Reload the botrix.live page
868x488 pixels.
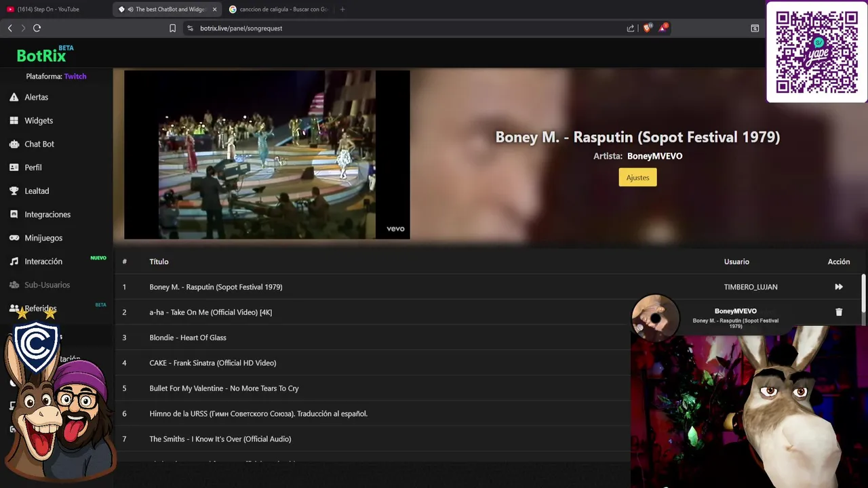pyautogui.click(x=37, y=28)
